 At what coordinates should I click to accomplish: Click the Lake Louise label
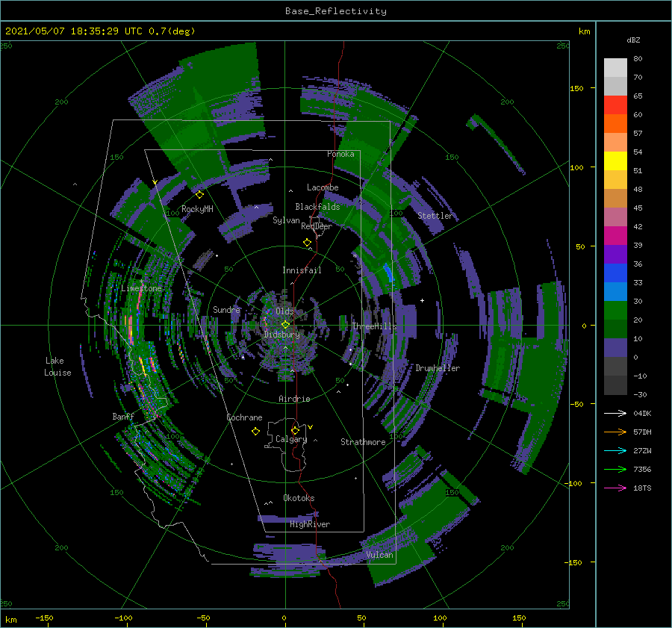click(x=57, y=367)
